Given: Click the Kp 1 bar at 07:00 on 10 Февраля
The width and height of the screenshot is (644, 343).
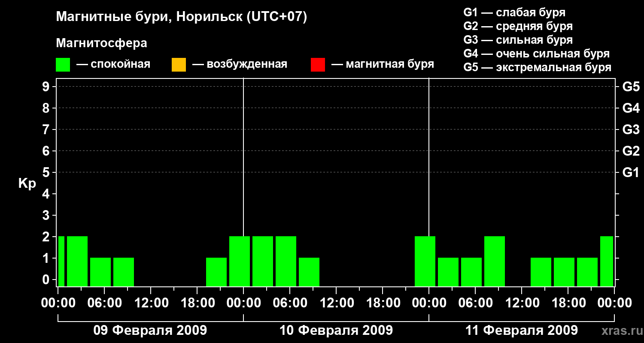Looking at the screenshot, I should (x=309, y=272).
